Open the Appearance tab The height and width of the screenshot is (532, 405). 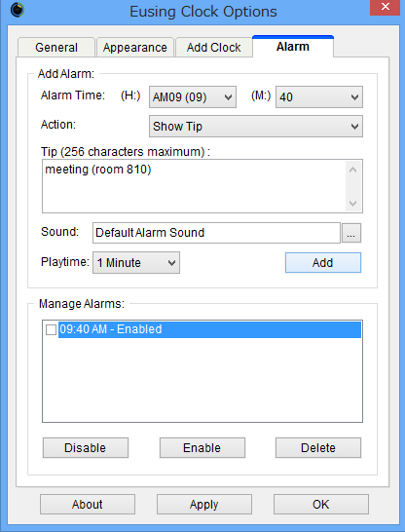[135, 47]
